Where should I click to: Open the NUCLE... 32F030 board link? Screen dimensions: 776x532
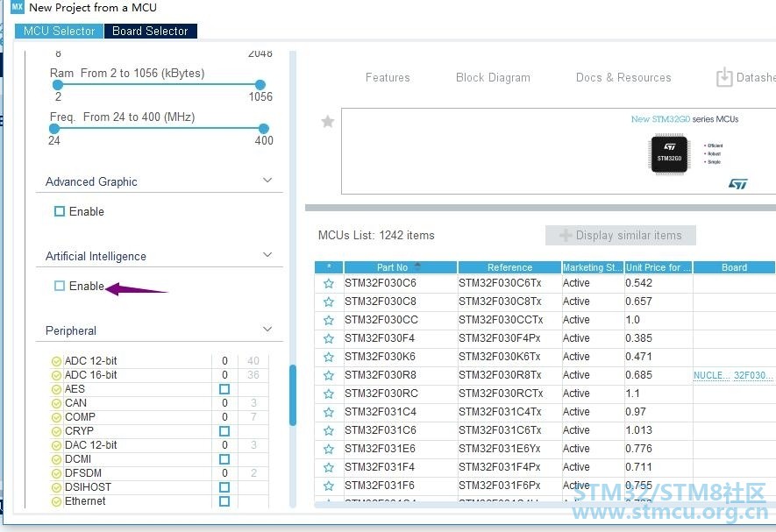[x=733, y=375]
